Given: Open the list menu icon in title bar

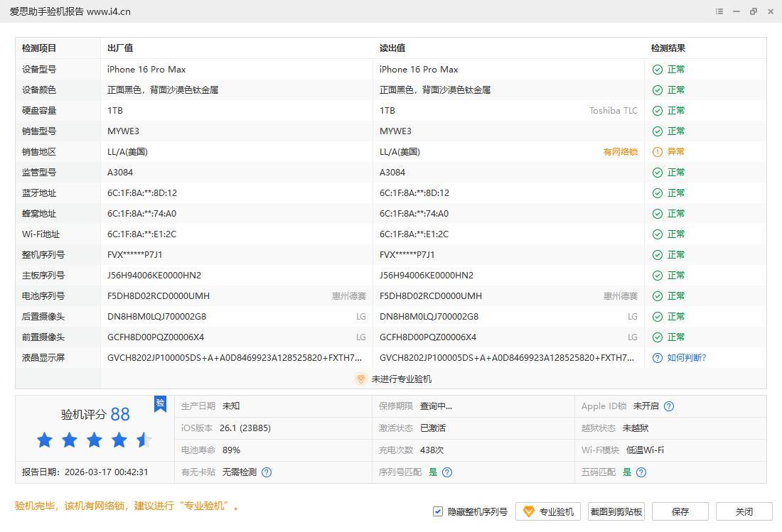Looking at the screenshot, I should click(x=719, y=11).
